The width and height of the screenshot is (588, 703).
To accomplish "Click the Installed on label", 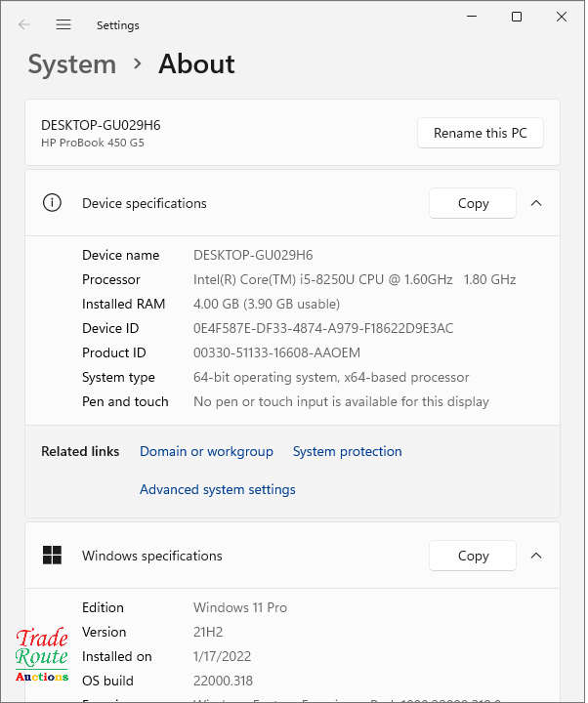I will [117, 657].
